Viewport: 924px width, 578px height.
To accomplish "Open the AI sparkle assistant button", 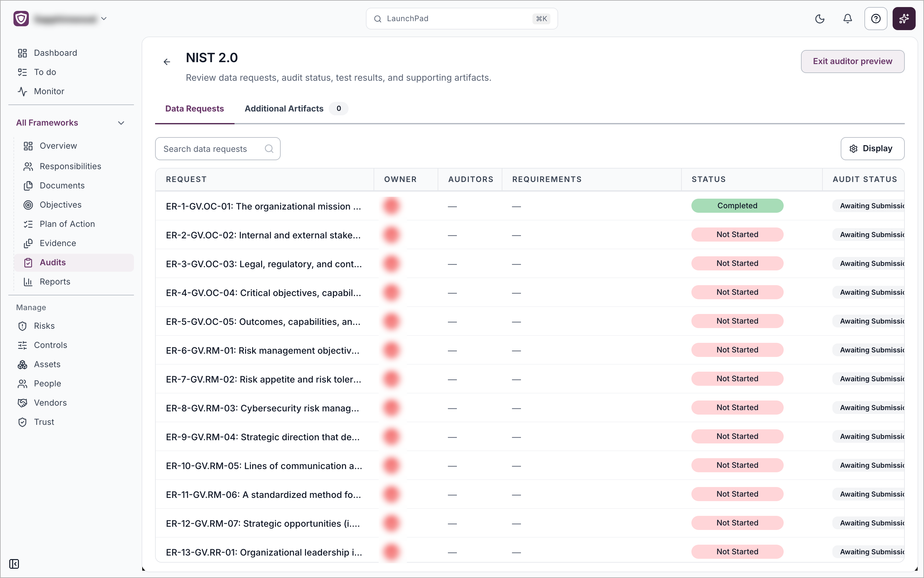I will (x=904, y=19).
